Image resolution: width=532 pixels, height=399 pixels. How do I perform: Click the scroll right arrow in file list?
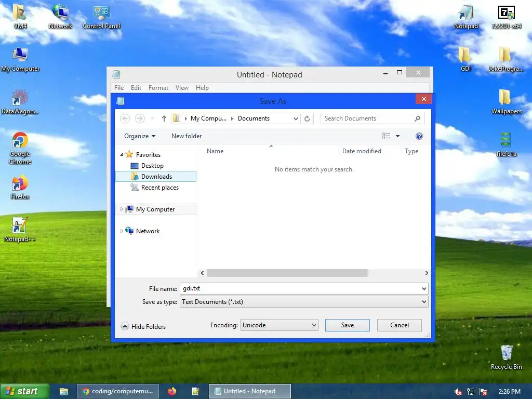pyautogui.click(x=427, y=273)
